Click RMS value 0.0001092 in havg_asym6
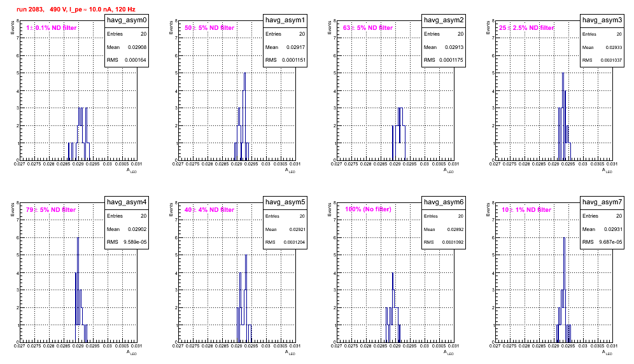This screenshot has height=364, width=634. [453, 242]
